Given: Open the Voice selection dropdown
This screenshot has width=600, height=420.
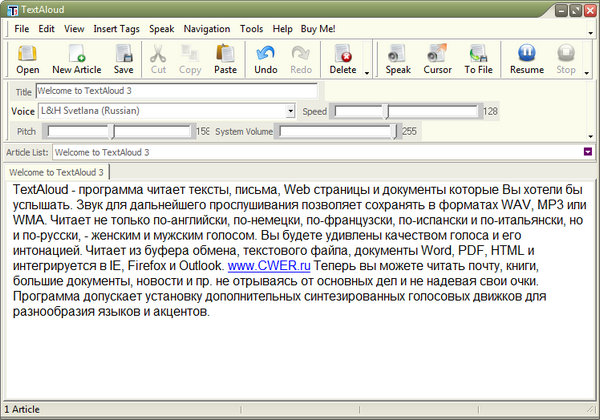Looking at the screenshot, I should (290, 111).
